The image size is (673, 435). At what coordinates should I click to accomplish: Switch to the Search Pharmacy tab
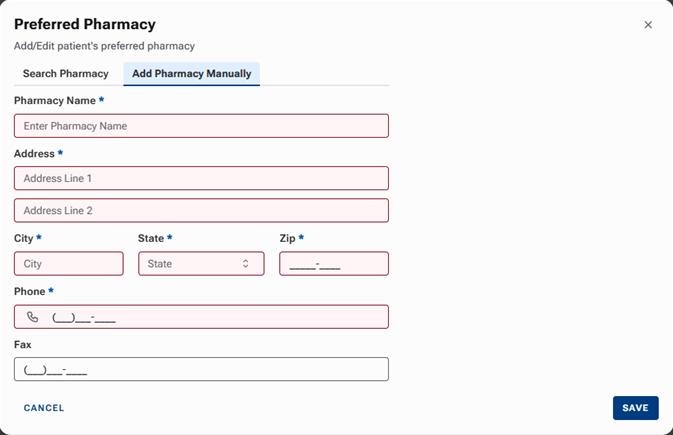pyautogui.click(x=66, y=74)
